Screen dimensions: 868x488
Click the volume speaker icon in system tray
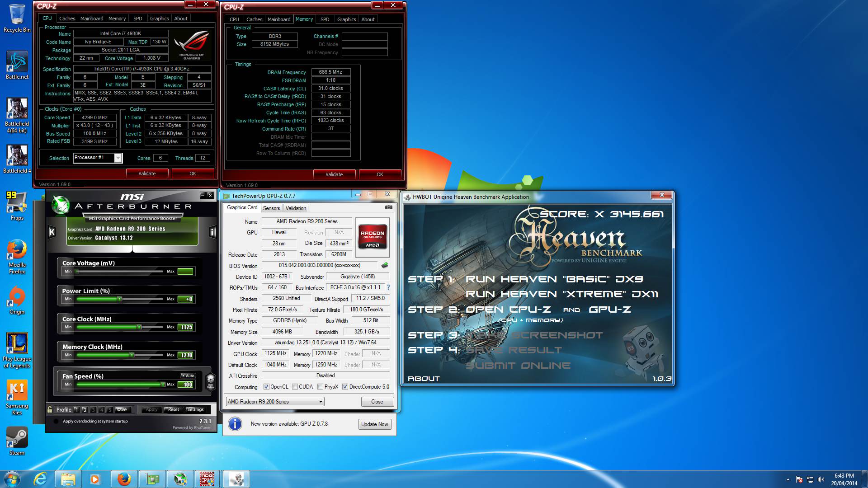[821, 479]
